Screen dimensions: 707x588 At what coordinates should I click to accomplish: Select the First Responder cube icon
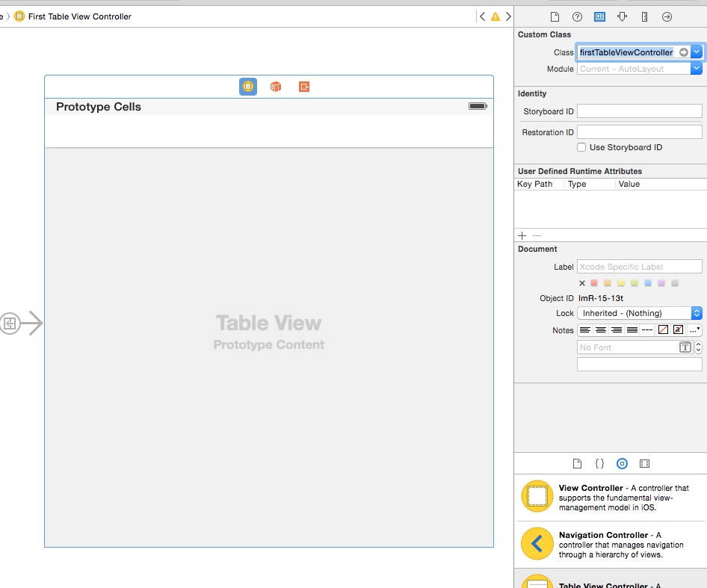click(x=276, y=87)
